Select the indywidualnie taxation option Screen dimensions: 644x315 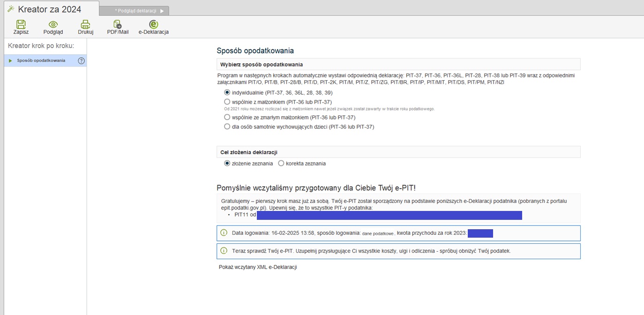[227, 93]
